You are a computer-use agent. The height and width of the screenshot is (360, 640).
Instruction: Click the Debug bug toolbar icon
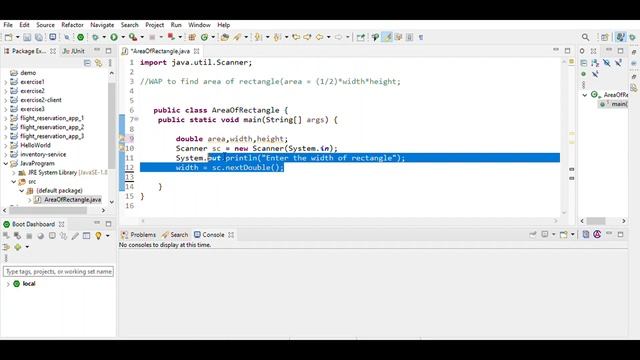point(95,37)
